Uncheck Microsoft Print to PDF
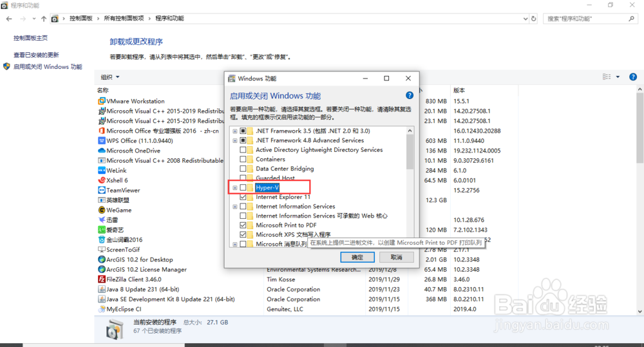This screenshot has width=644, height=347. coord(243,225)
